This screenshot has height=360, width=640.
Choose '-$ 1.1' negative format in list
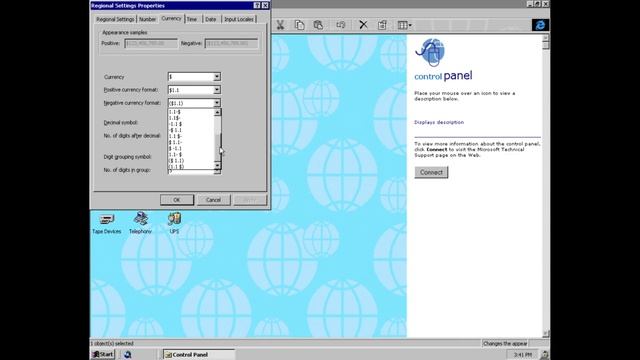tap(191, 130)
